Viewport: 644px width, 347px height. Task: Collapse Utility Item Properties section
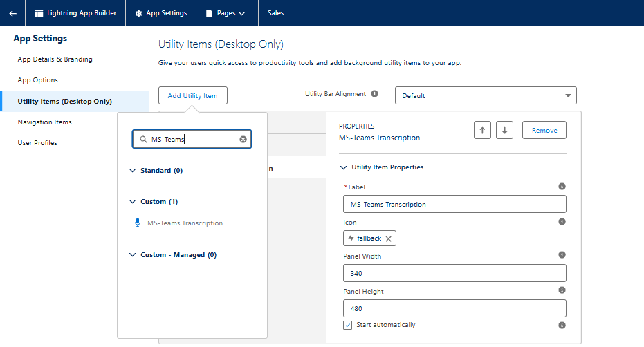click(x=343, y=167)
